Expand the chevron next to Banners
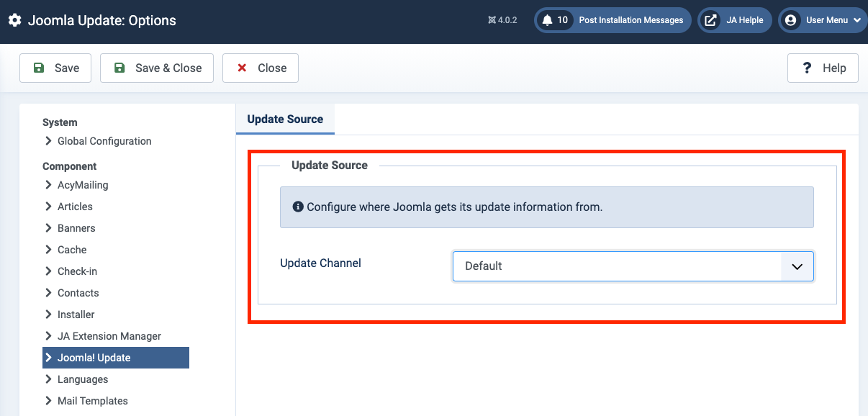Image resolution: width=868 pixels, height=416 pixels. pos(48,228)
